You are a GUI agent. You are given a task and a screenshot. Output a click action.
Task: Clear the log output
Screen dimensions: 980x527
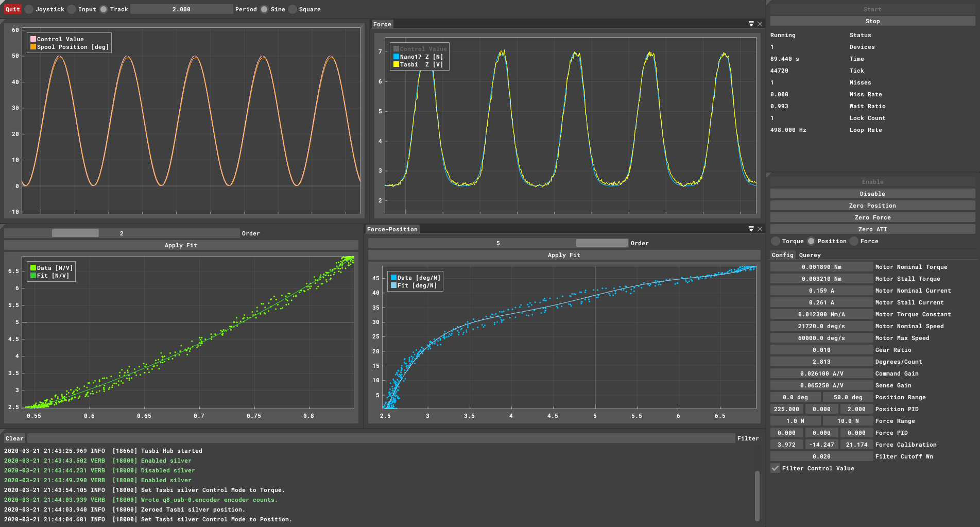(14, 438)
